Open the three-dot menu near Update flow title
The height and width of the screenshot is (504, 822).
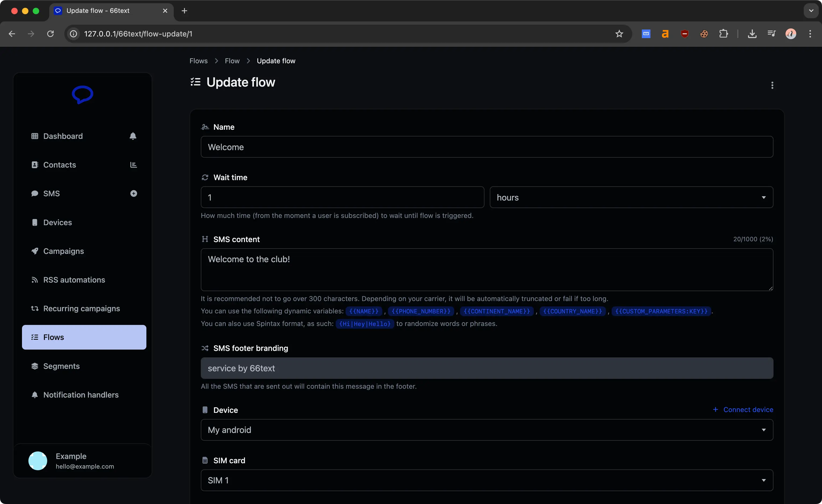[772, 86]
